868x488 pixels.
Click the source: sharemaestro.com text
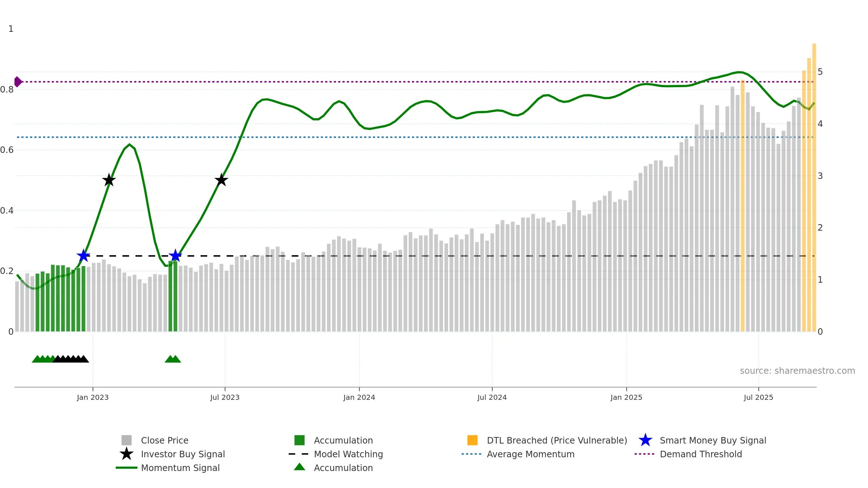[x=797, y=371]
